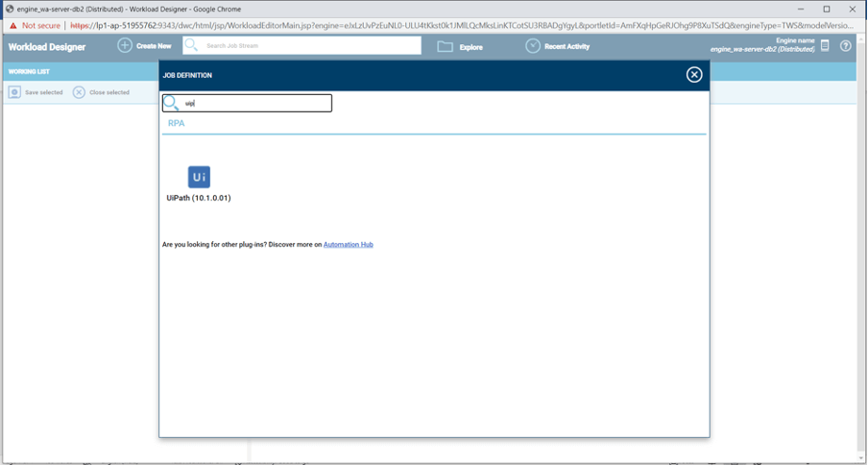Click the UiPath (10.1.0.01) label

199,198
